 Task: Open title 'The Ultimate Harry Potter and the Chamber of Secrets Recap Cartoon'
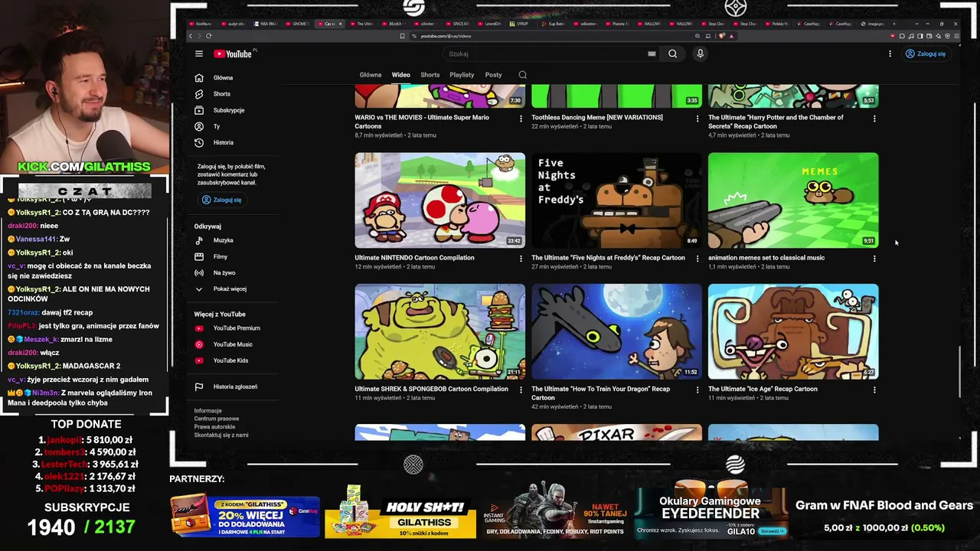point(776,122)
